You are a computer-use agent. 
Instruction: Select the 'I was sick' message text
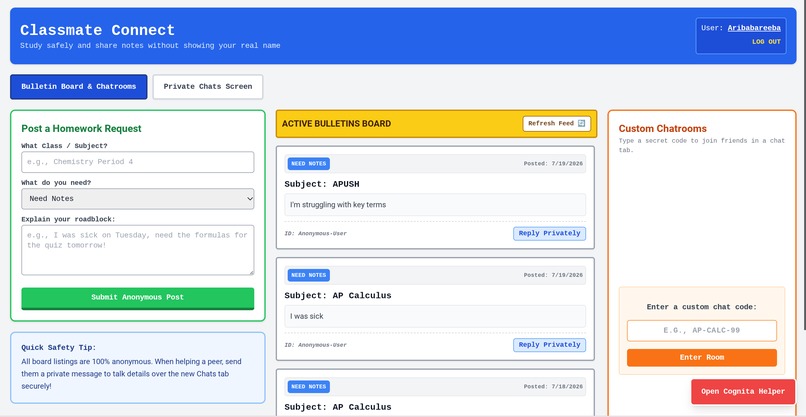(x=306, y=316)
